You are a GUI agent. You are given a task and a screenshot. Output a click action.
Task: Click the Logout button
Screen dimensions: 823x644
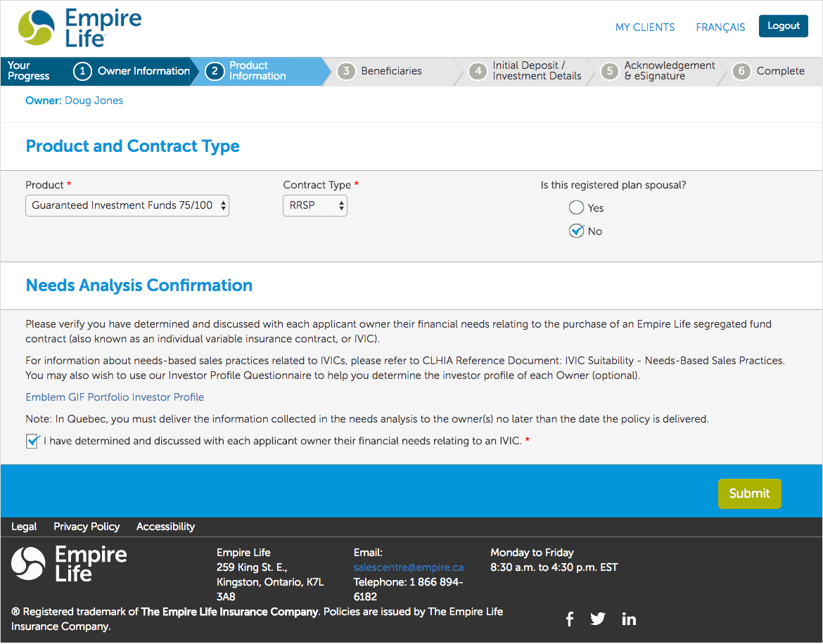click(x=783, y=26)
